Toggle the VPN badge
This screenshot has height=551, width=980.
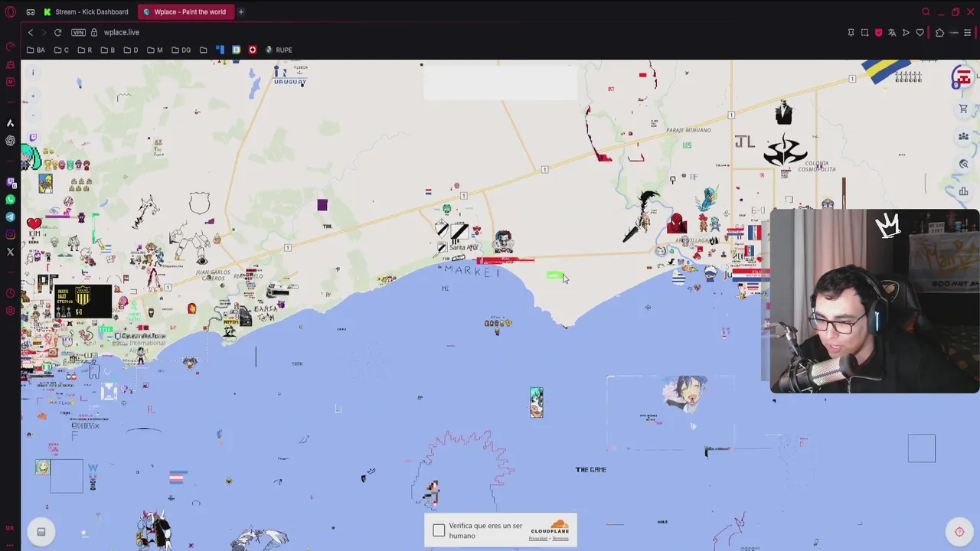coord(78,32)
